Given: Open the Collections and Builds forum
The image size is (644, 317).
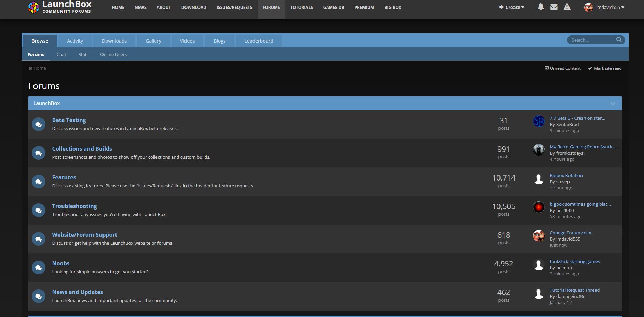Looking at the screenshot, I should point(82,149).
